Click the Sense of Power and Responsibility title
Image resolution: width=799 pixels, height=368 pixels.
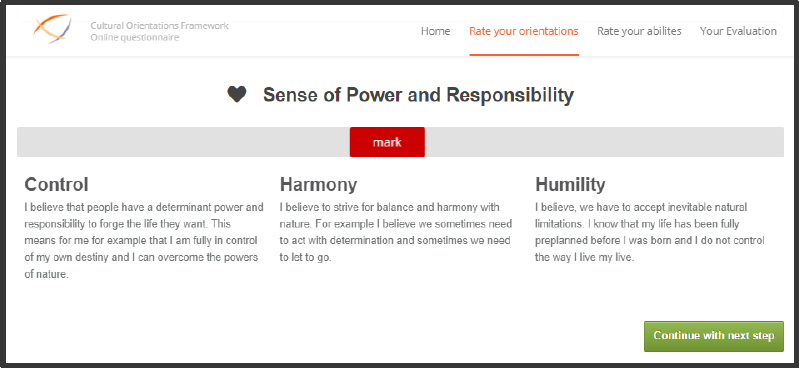pyautogui.click(x=418, y=95)
